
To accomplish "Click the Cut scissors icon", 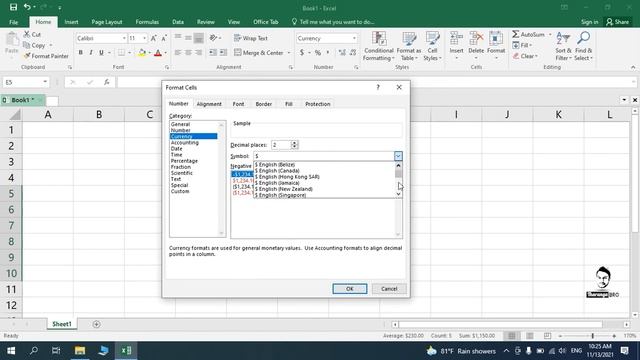I will (27, 34).
